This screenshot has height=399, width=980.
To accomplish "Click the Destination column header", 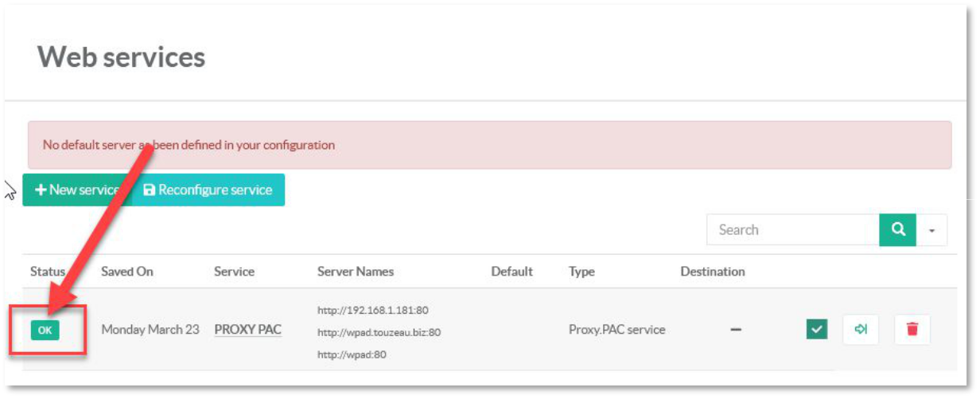I will point(712,272).
